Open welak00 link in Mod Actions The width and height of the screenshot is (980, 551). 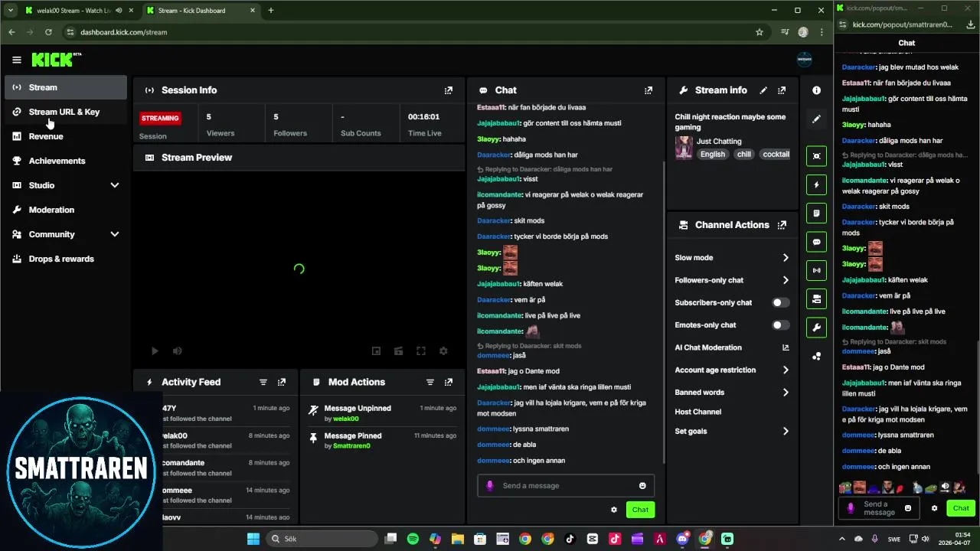[345, 419]
